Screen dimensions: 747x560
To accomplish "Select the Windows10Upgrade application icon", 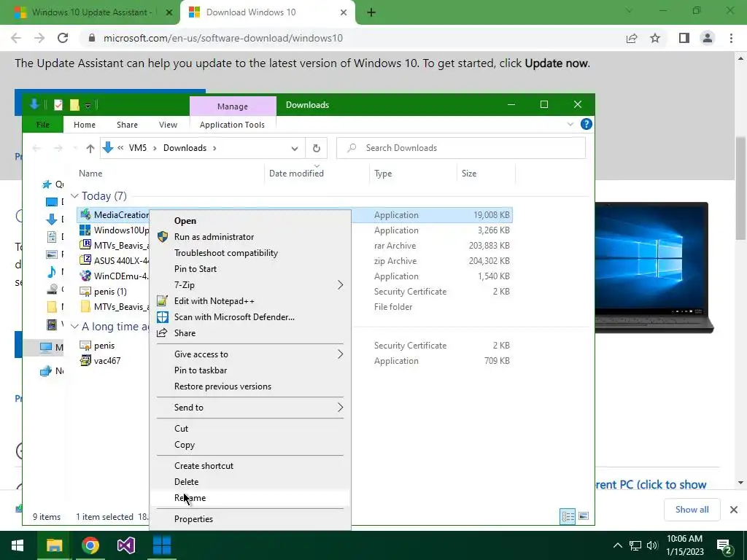I will 85,230.
